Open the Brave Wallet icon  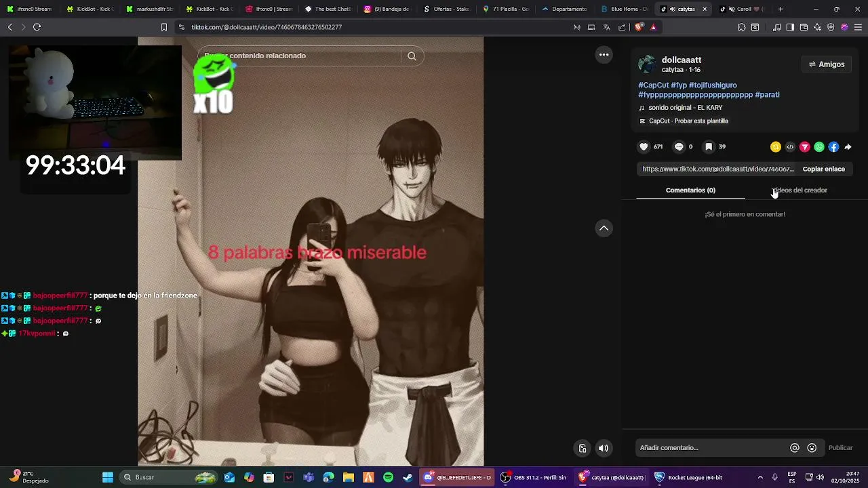click(804, 27)
